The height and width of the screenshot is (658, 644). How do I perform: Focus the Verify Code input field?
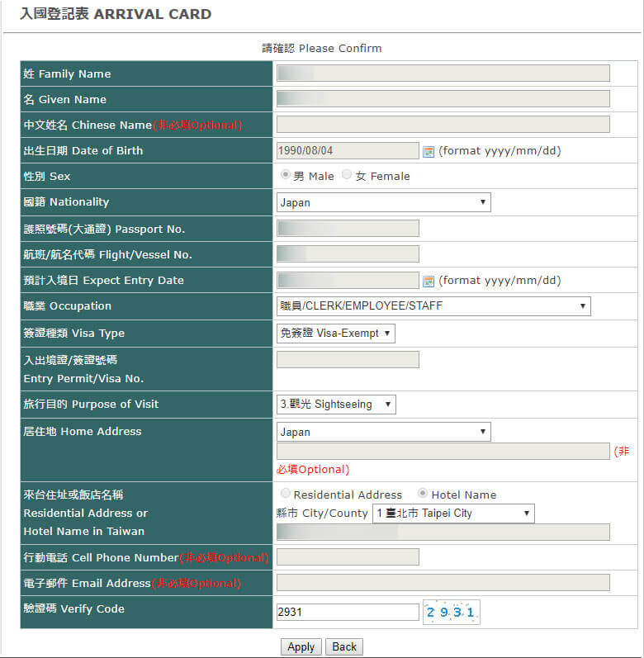click(x=348, y=612)
